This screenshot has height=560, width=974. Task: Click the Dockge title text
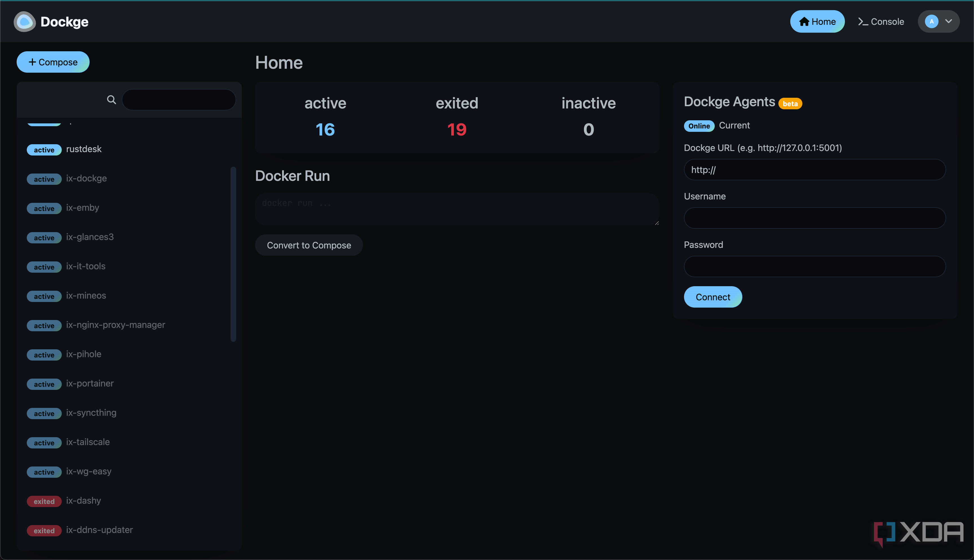64,22
